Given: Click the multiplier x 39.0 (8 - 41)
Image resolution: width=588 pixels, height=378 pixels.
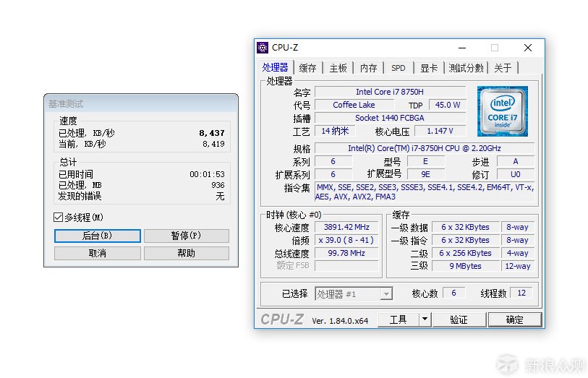Looking at the screenshot, I should (x=346, y=240).
